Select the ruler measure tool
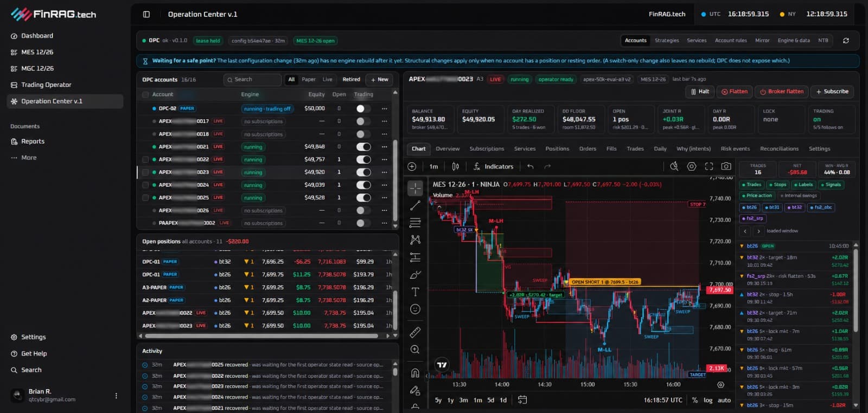The image size is (868, 413). pyautogui.click(x=415, y=332)
